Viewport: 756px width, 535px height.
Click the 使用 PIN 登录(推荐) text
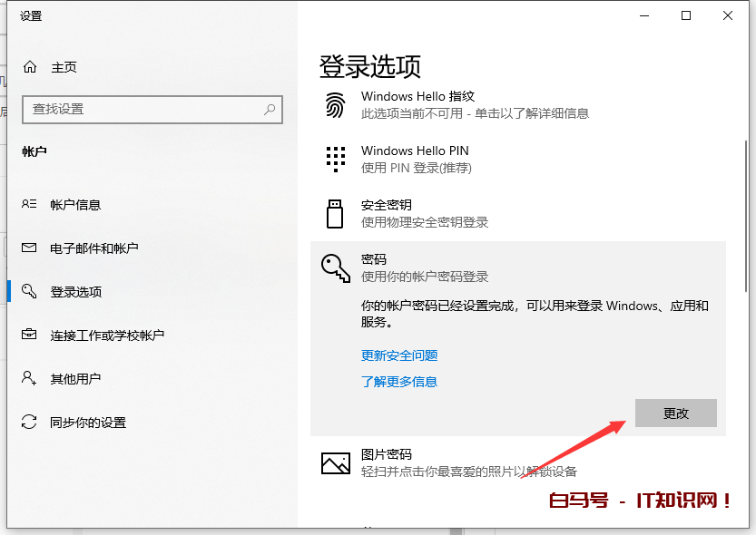tap(417, 168)
